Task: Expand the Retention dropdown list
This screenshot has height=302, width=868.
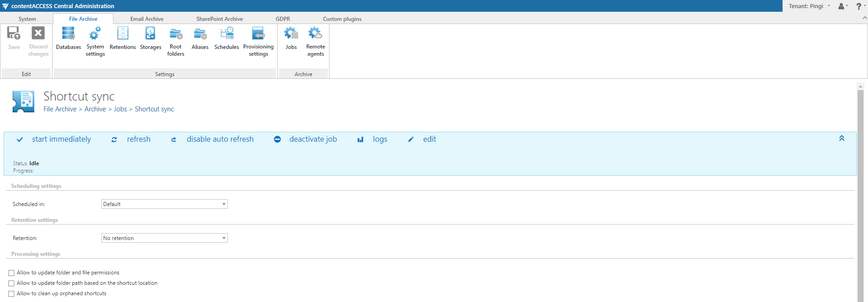Action: (164, 238)
